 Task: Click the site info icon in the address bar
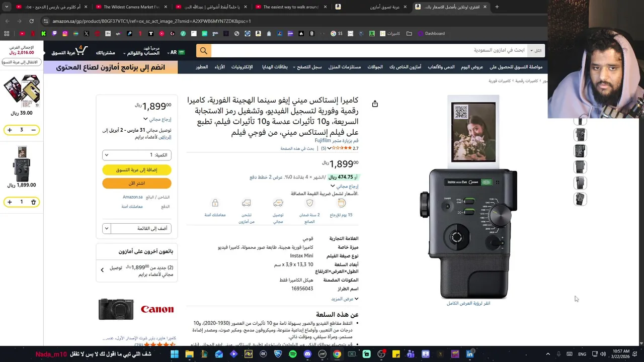pos(46,21)
